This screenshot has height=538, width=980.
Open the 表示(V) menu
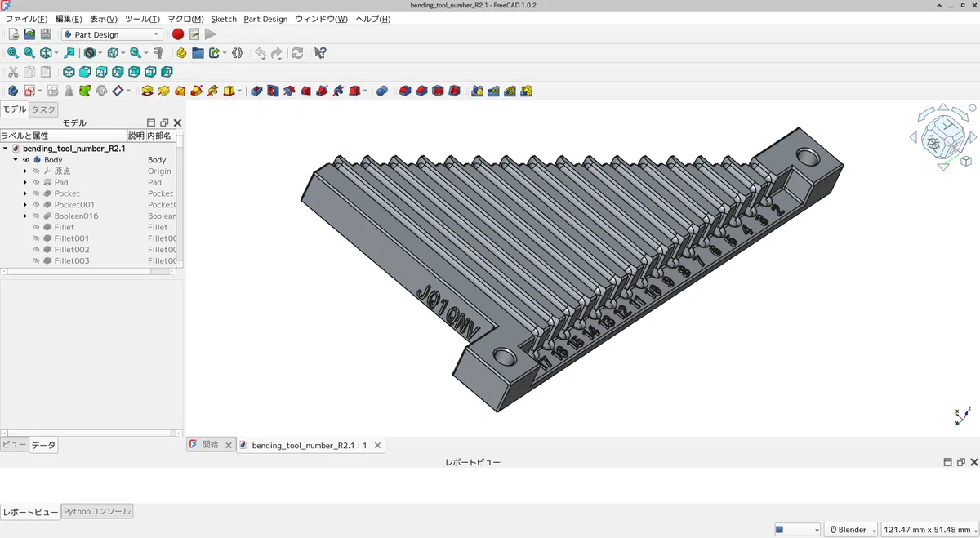(104, 19)
